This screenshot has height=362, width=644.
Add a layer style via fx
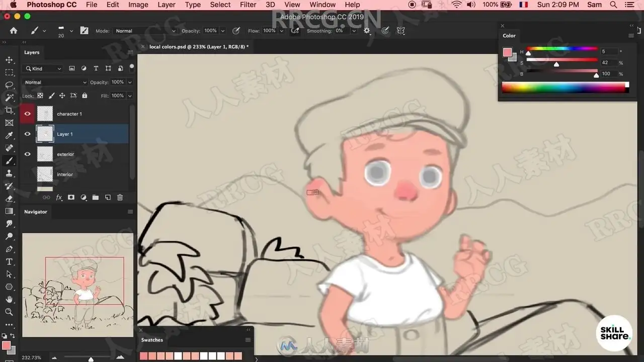pos(59,198)
